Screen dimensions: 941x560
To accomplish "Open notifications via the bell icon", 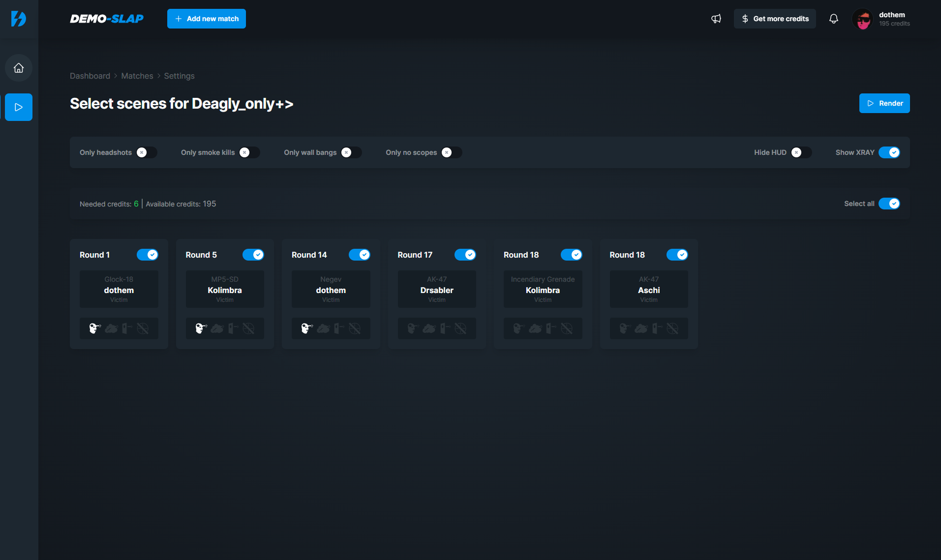I will point(833,19).
